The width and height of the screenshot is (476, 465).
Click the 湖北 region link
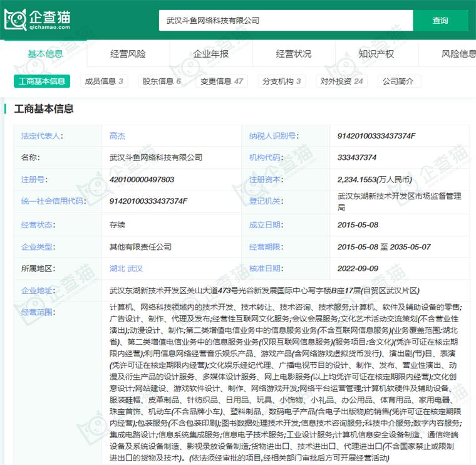117,269
